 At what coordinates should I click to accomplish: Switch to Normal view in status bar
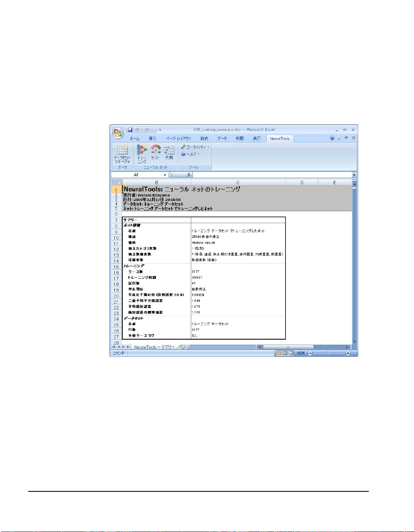pos(279,353)
